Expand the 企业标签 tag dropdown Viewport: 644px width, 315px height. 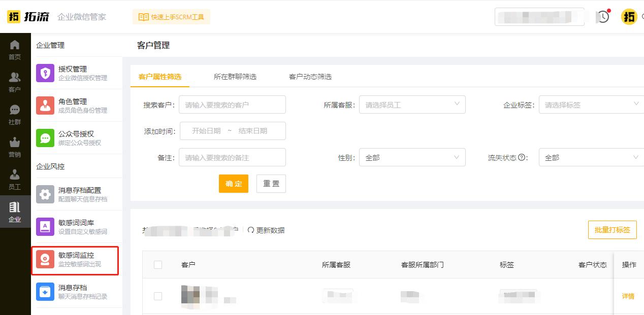click(591, 104)
